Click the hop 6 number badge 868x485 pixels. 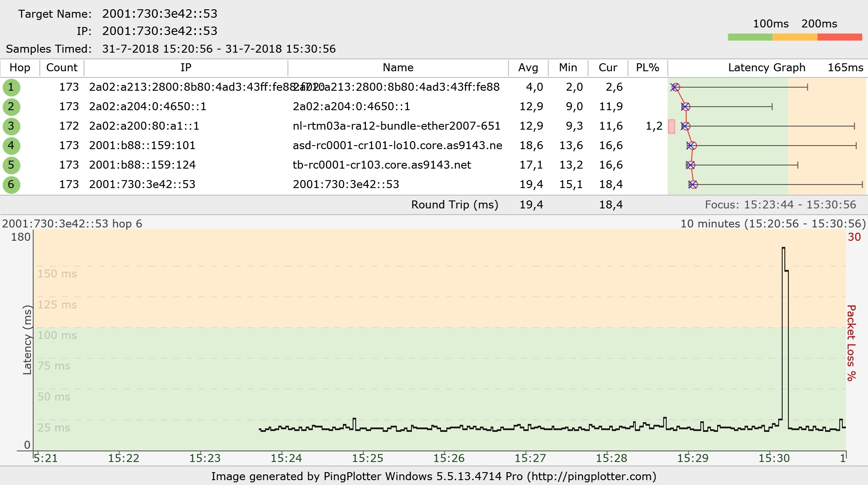(11, 185)
